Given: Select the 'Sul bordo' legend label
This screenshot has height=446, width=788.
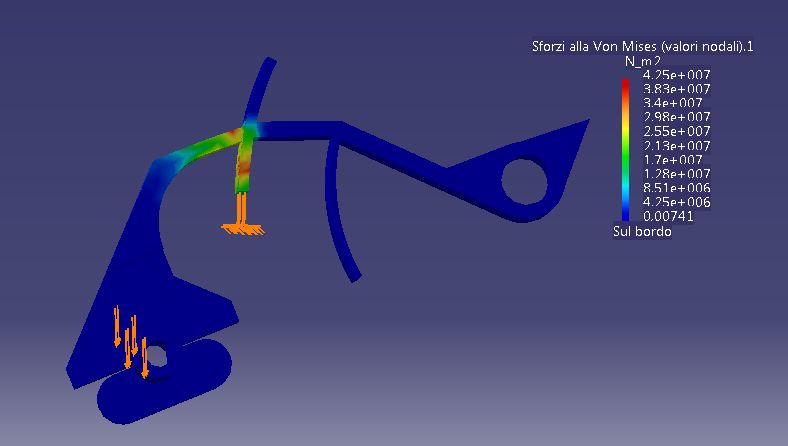Looking at the screenshot, I should 642,231.
